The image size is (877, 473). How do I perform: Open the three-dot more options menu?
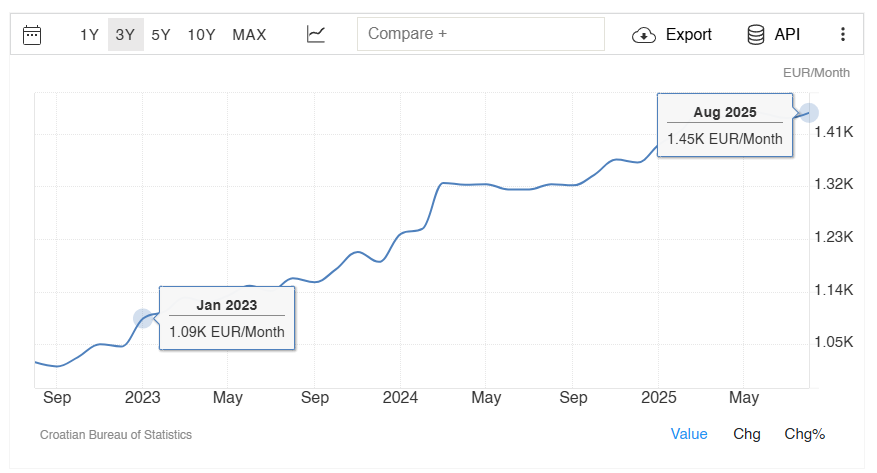click(843, 35)
